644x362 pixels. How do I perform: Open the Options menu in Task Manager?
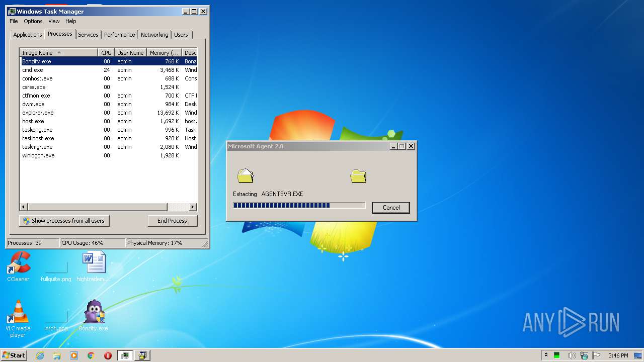[33, 21]
